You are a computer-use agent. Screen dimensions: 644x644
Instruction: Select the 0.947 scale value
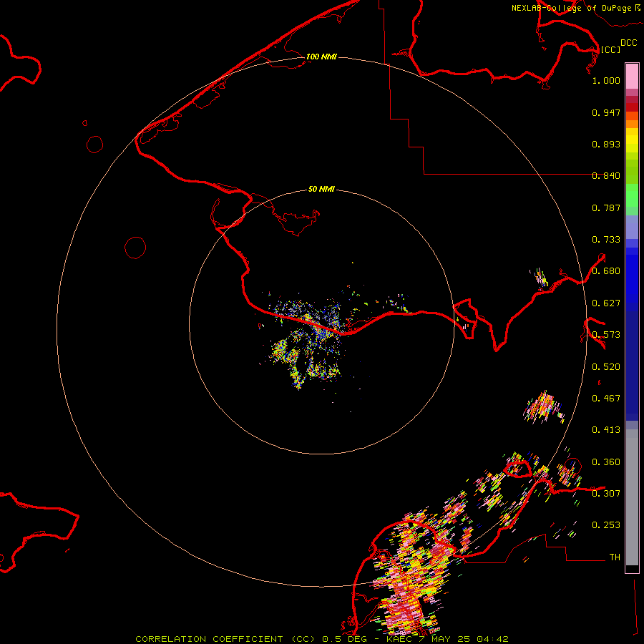tap(606, 112)
